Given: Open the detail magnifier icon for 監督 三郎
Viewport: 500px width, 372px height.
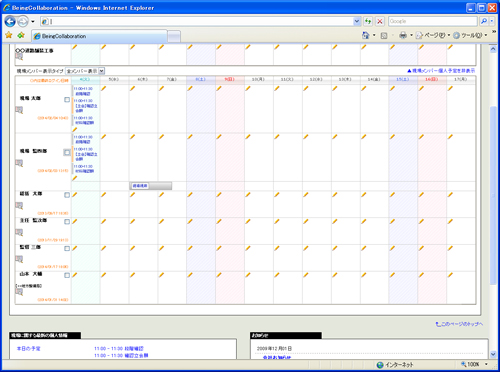Looking at the screenshot, I should (x=19, y=259).
